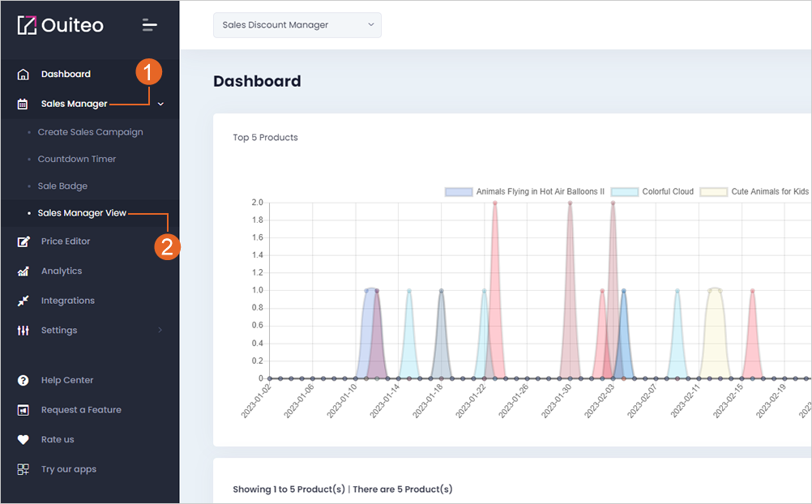Open Request a Feature link
This screenshot has height=504, width=812.
click(x=81, y=410)
